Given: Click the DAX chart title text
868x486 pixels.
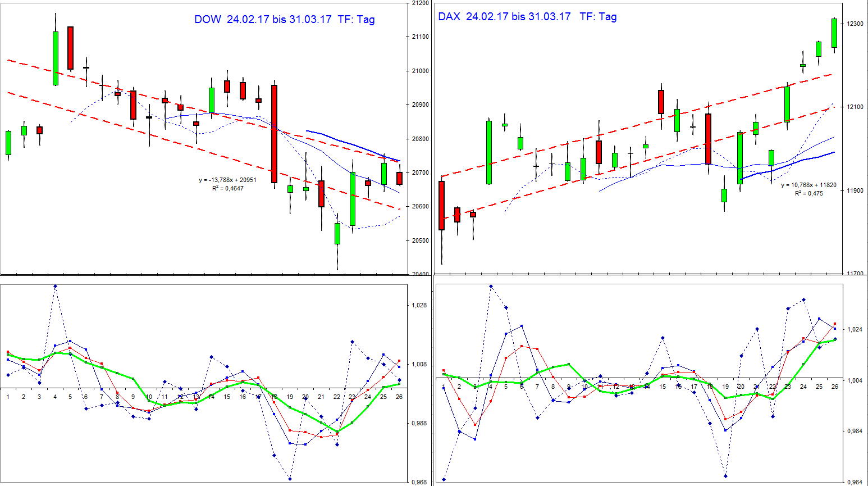Looking at the screenshot, I should [527, 17].
